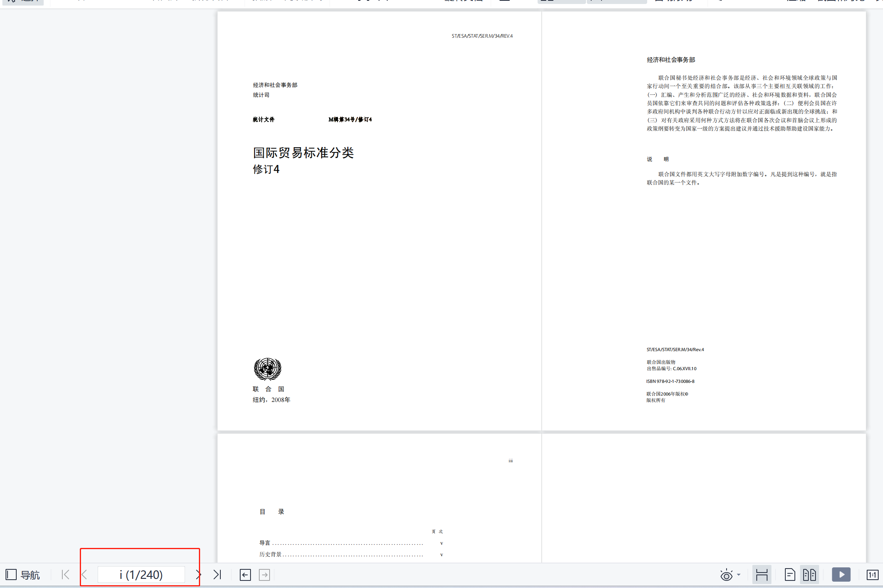This screenshot has width=883, height=588.
Task: Jump to the first page
Action: 66,575
